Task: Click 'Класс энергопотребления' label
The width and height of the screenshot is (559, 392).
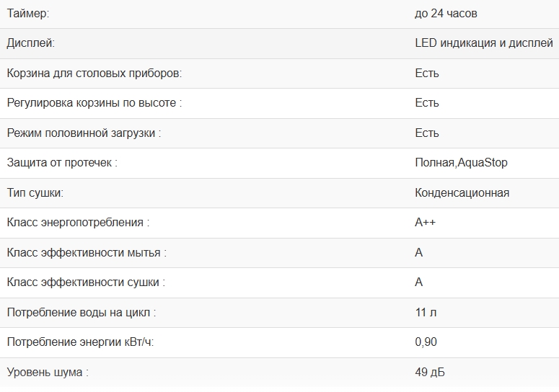Action: 77,223
